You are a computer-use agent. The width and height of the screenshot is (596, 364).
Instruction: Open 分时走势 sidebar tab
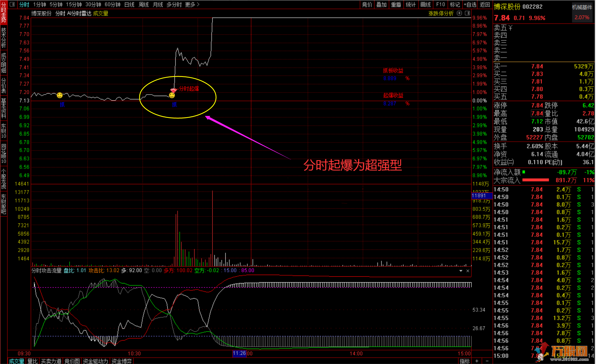4,12
